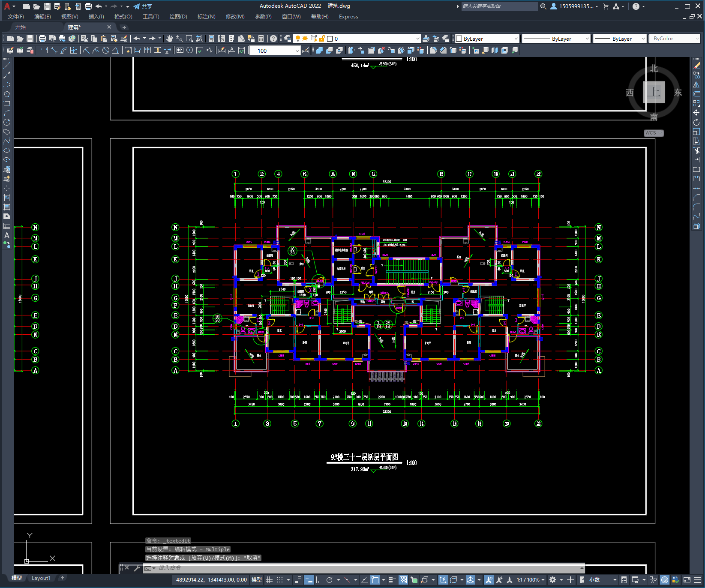Select the Diameter dimension tool
705x588 pixels.
click(106, 50)
